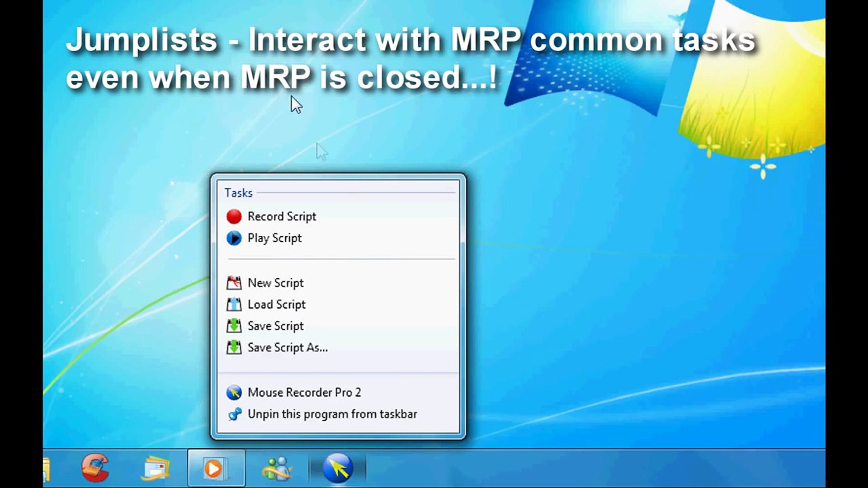Select Save Script menu entry
868x488 pixels.
[338, 326]
